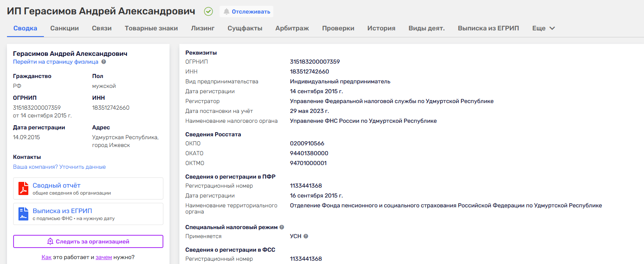Click the Индивидуальный предприниматель value
The image size is (644, 264).
[x=340, y=82]
